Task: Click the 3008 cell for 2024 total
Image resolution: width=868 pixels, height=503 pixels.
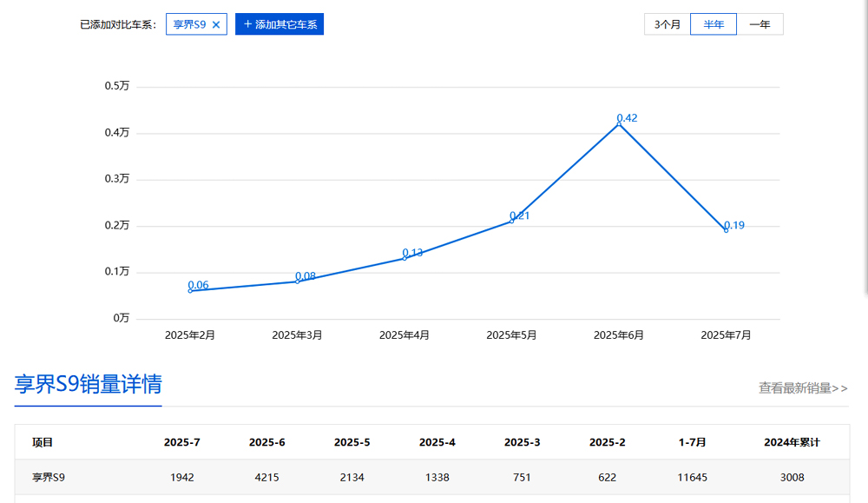Action: pyautogui.click(x=792, y=478)
